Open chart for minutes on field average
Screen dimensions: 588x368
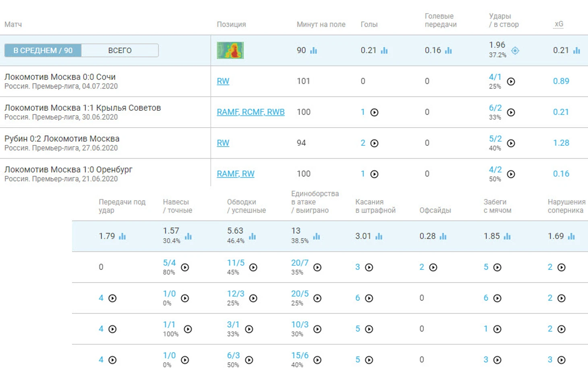coord(313,50)
